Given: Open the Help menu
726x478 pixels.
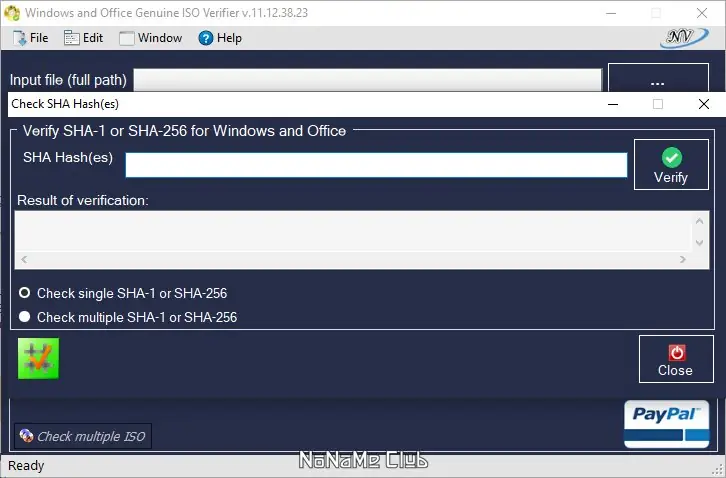Looking at the screenshot, I should click(220, 38).
